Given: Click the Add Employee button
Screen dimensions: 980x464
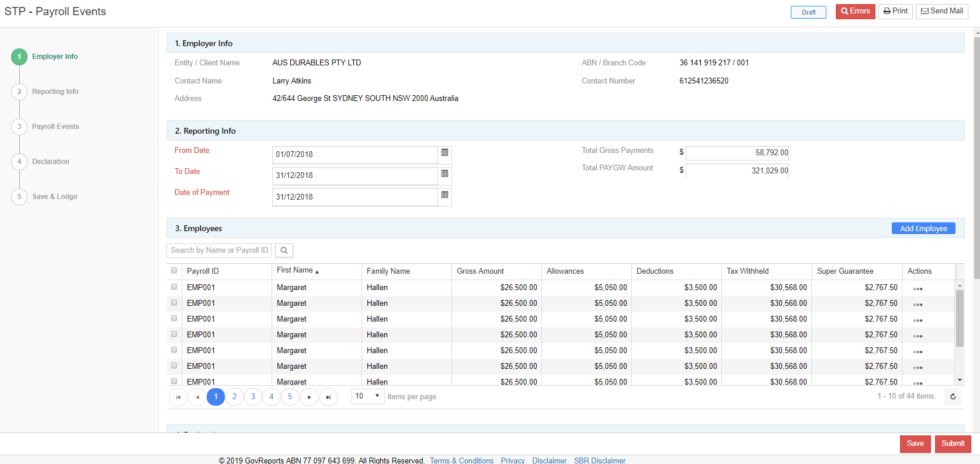Looking at the screenshot, I should click(923, 229).
